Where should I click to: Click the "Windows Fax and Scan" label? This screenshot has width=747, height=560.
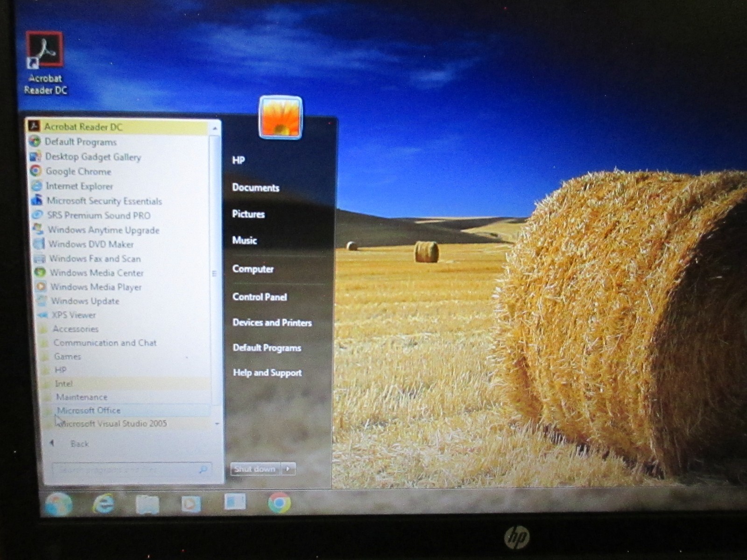(95, 259)
